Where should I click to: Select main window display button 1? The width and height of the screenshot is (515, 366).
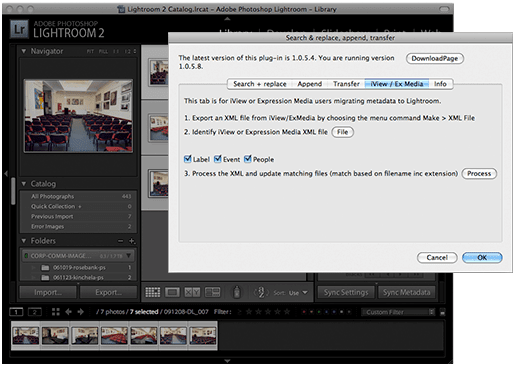[16, 312]
